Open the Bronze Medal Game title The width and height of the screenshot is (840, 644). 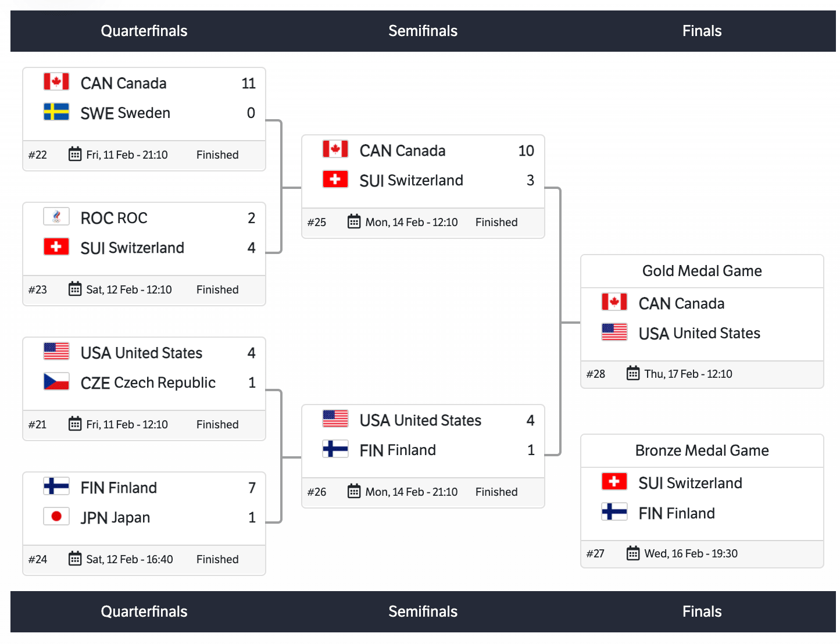click(x=702, y=450)
